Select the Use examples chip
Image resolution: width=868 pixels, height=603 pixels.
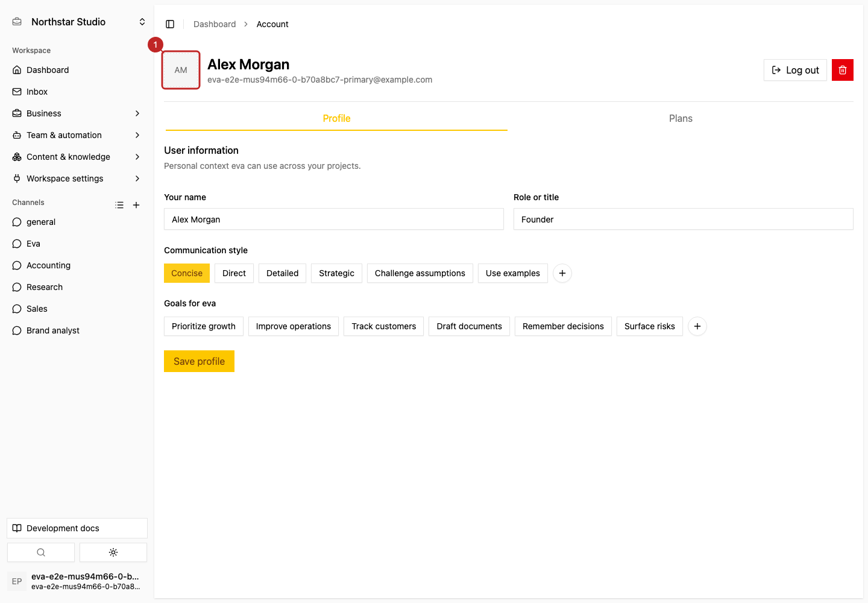tap(513, 273)
